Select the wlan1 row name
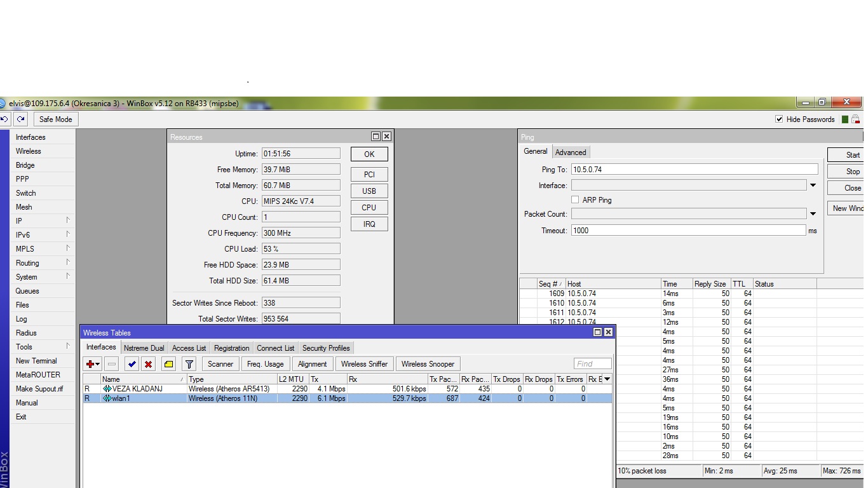868x488 pixels. [121, 398]
